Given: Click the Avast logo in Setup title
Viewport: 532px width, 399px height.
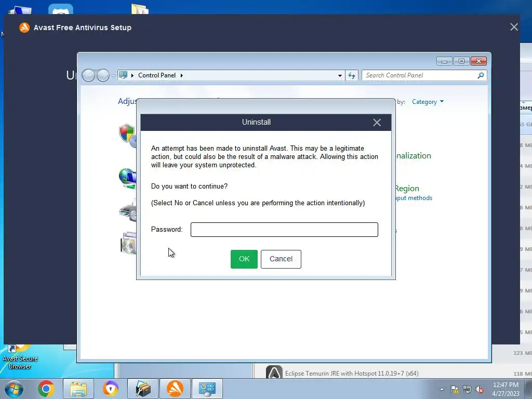Looking at the screenshot, I should (x=24, y=28).
